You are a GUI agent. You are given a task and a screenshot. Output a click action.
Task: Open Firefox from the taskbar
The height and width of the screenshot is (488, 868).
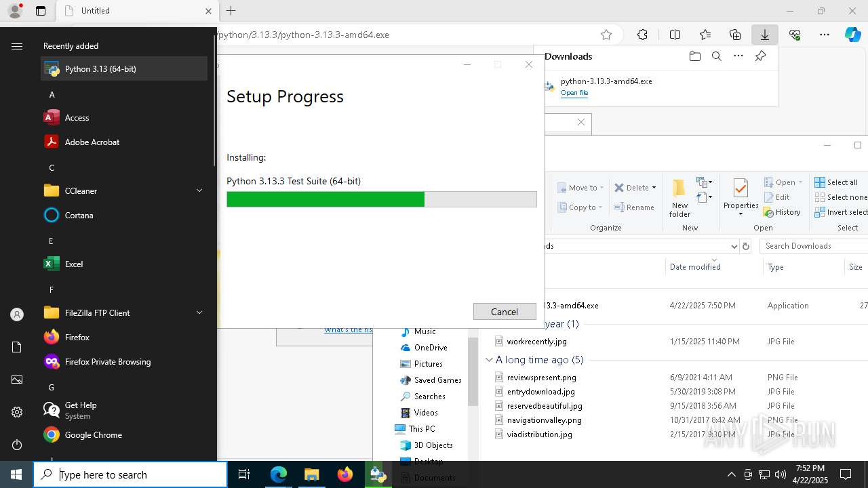click(344, 474)
